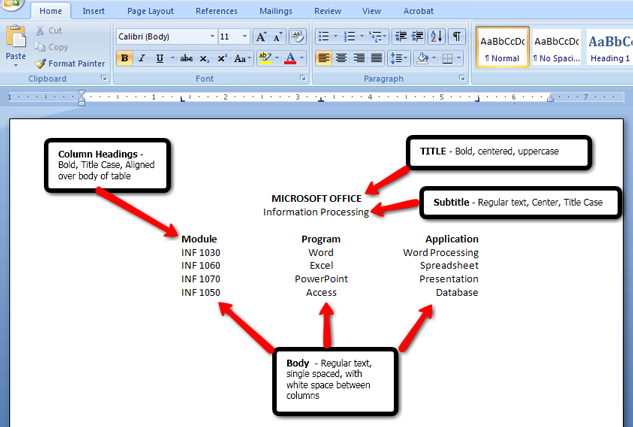The width and height of the screenshot is (633, 427).
Task: Toggle Bold formatting
Action: pyautogui.click(x=125, y=59)
